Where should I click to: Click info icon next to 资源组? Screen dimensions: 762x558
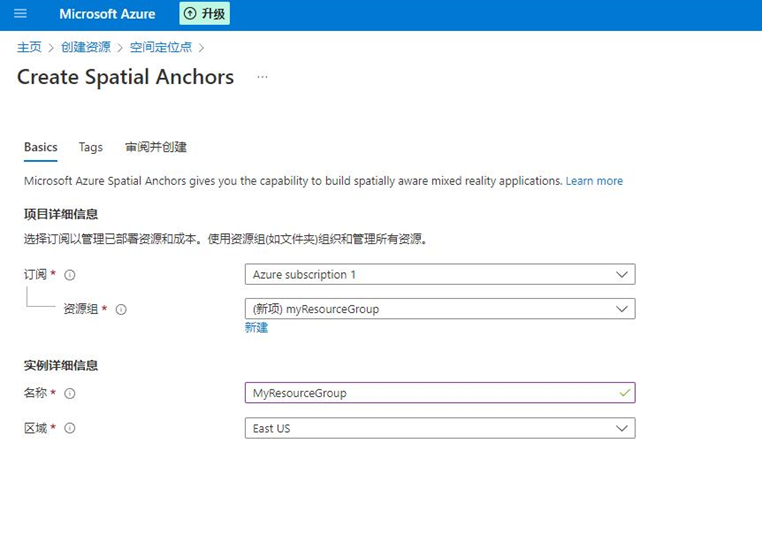[x=121, y=310]
